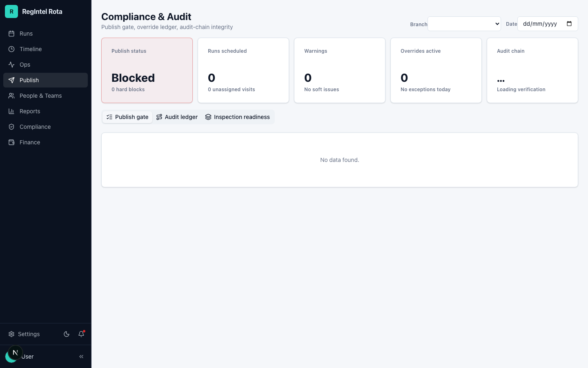Viewport: 588px width, 368px height.
Task: Click the 'Loading verification' text
Action: (x=521, y=90)
